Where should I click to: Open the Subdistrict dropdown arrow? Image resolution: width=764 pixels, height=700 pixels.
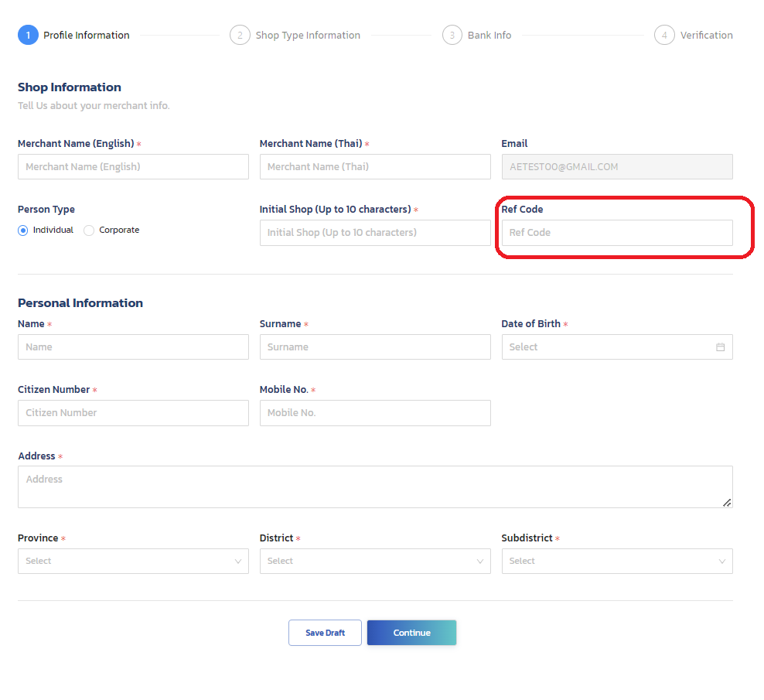(722, 561)
